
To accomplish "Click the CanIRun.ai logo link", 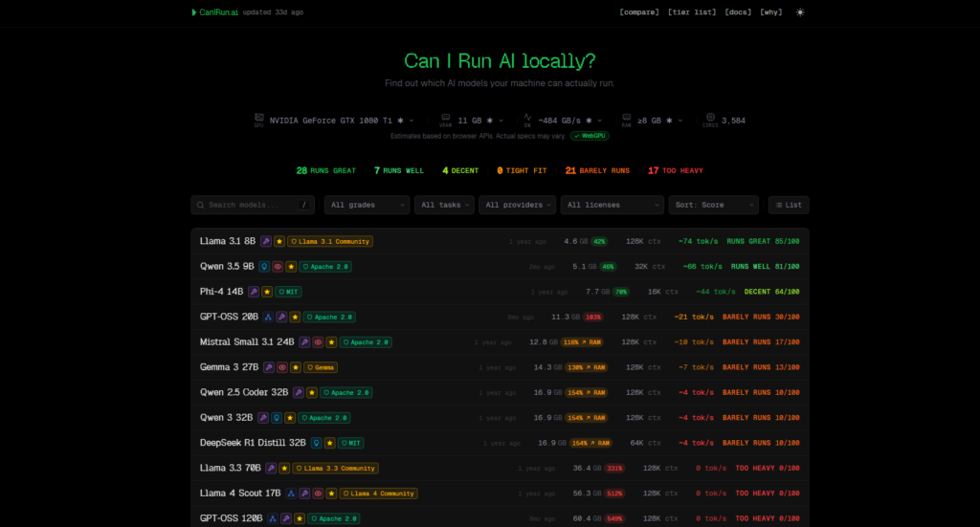I will [x=214, y=11].
